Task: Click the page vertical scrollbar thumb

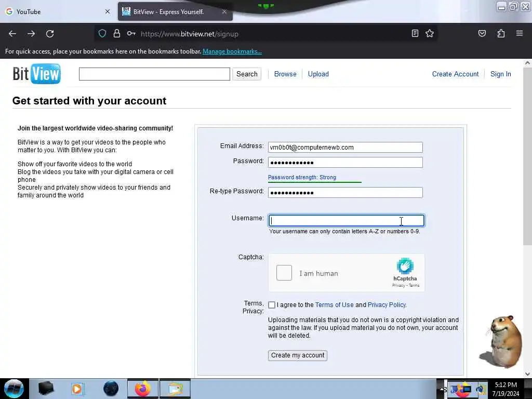Action: [x=527, y=156]
